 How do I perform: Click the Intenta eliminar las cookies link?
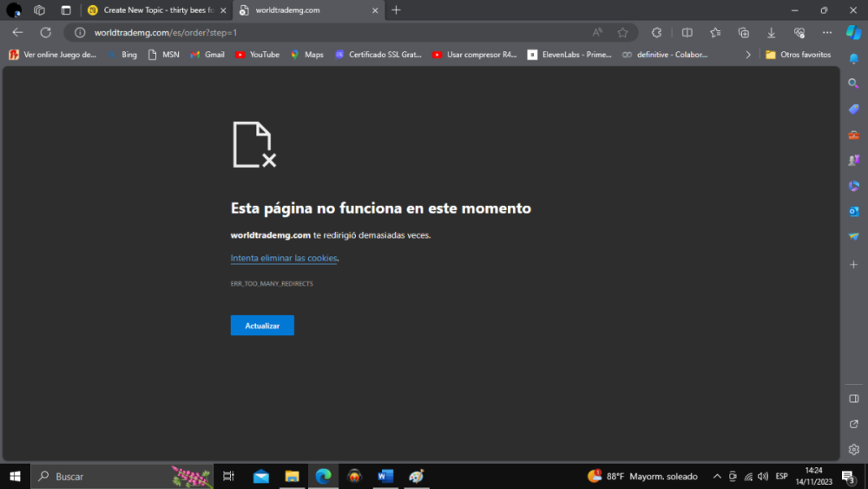point(284,258)
